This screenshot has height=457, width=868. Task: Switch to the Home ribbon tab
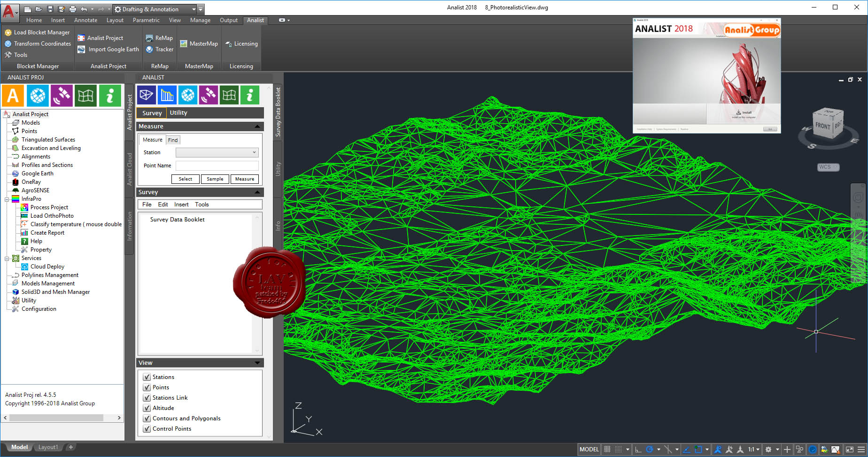[34, 20]
